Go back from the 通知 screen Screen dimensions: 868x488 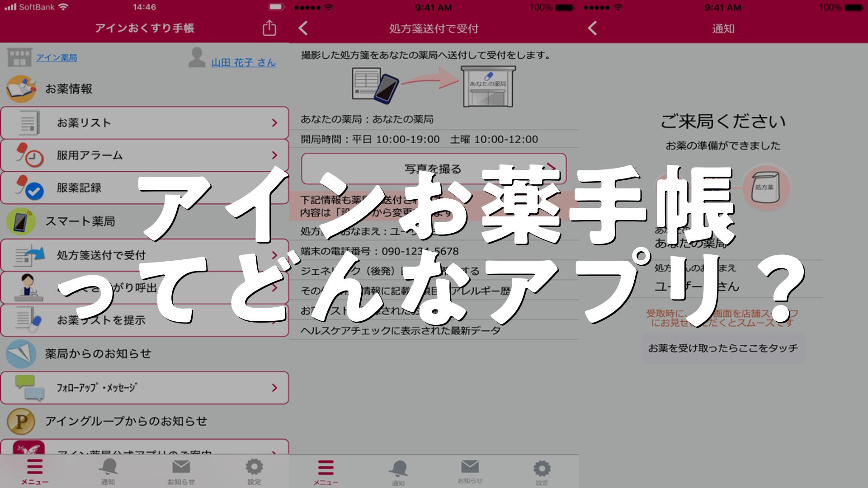[x=593, y=28]
